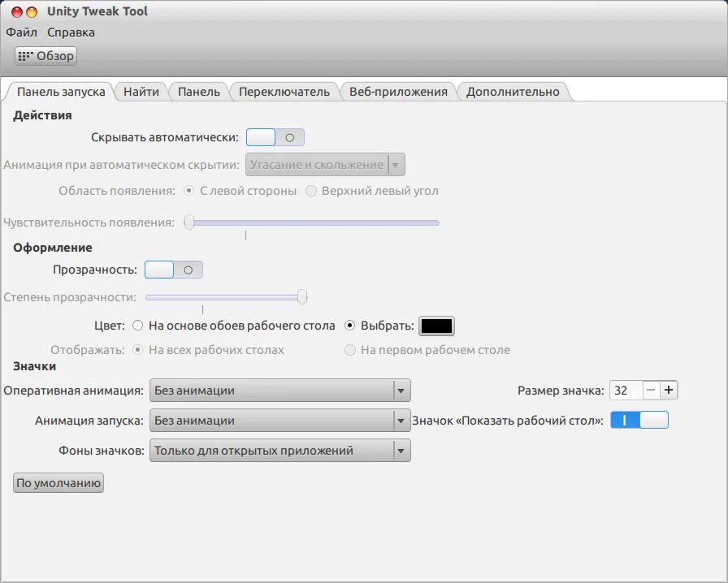Reset settings with По умолчанию button
728x583 pixels.
58,483
